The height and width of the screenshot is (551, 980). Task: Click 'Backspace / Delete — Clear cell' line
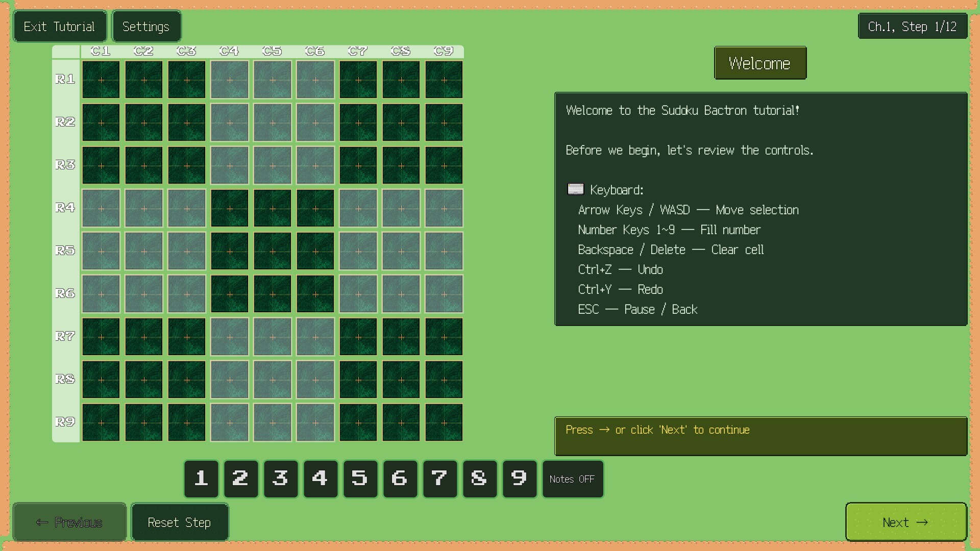coord(671,249)
